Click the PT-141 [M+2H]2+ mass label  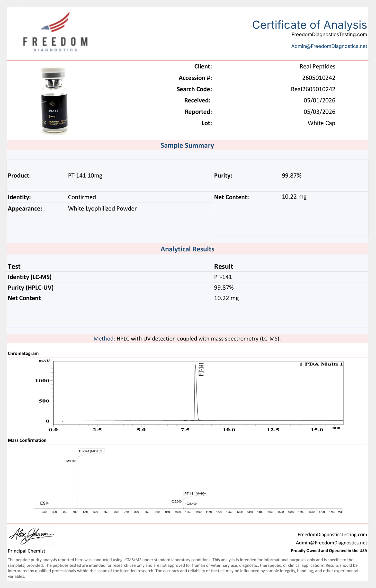[91, 451]
